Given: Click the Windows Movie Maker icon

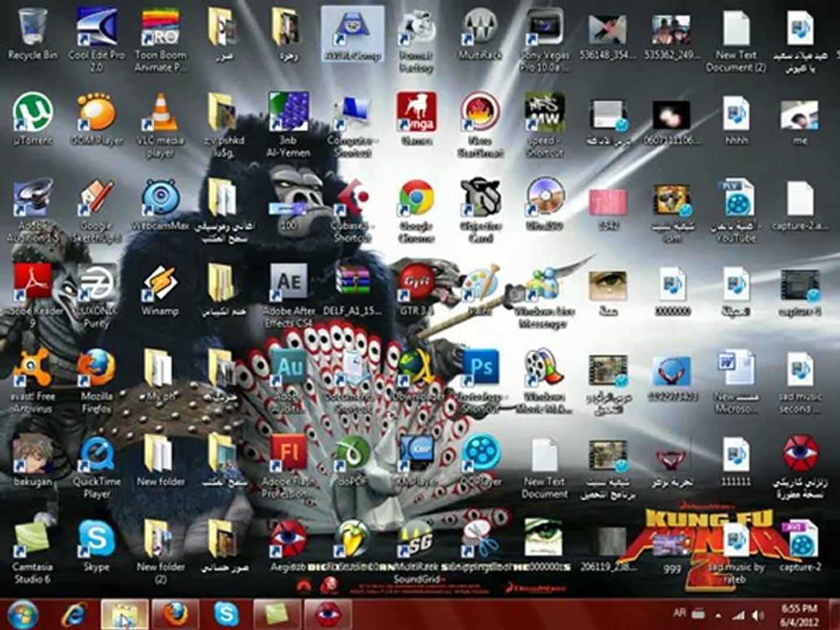Looking at the screenshot, I should 544,380.
